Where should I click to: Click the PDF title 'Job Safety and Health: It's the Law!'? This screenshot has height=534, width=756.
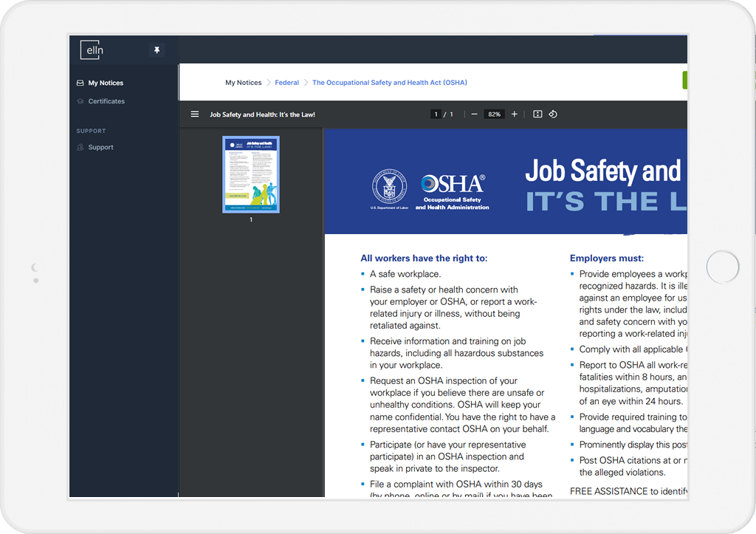click(262, 114)
